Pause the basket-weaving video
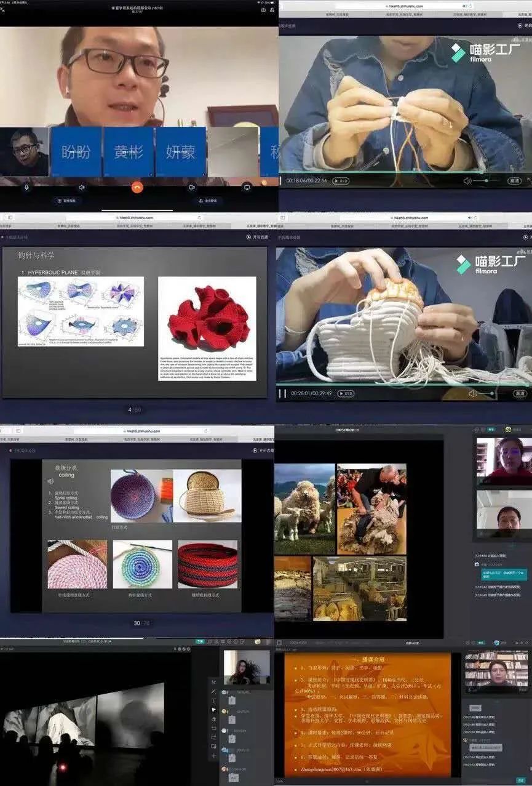Image resolution: width=532 pixels, height=786 pixels. 282,393
